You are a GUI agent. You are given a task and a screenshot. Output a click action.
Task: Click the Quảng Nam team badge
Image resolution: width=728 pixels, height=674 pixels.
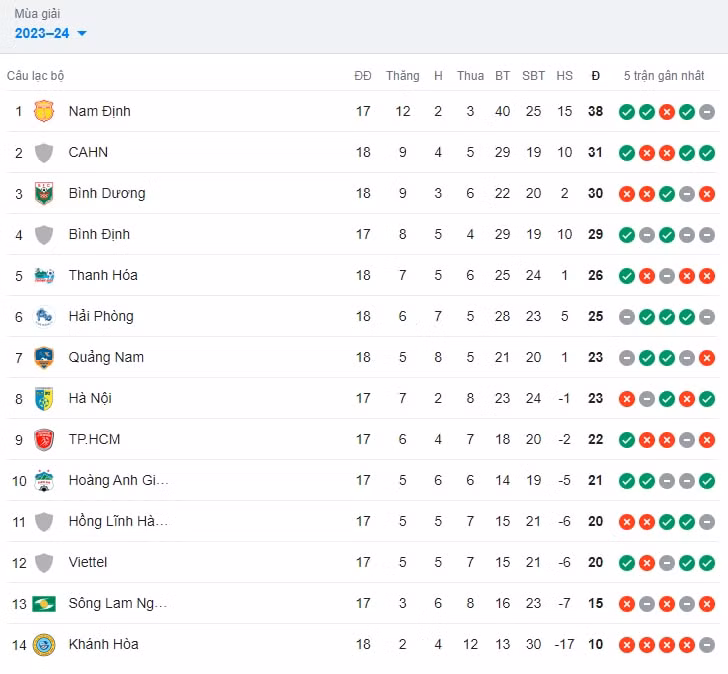coord(44,357)
